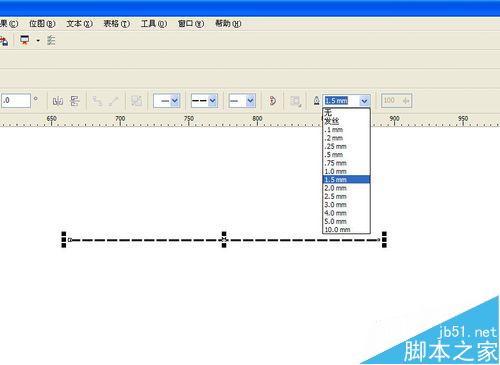Image resolution: width=500 pixels, height=365 pixels.
Task: Open the 帮助(H) menu
Action: tap(228, 24)
